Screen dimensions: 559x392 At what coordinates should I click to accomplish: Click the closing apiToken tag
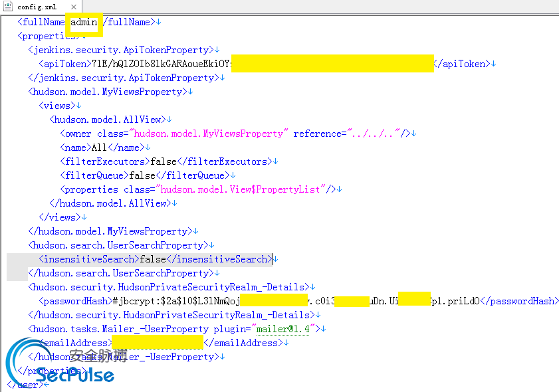pos(462,64)
